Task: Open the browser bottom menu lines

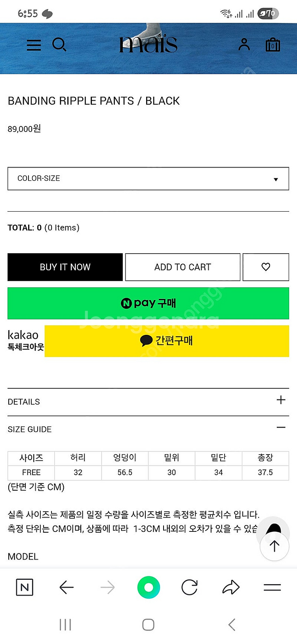Action: 272,587
